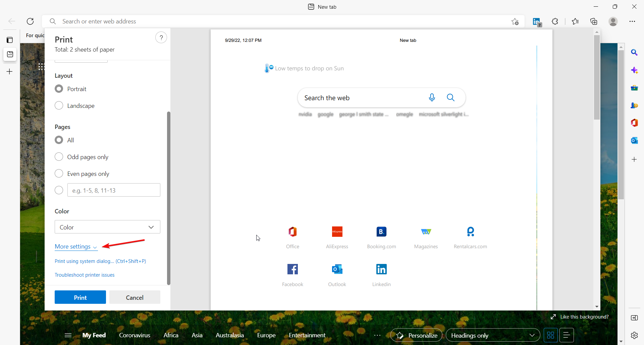Image resolution: width=644 pixels, height=345 pixels.
Task: Open the Extensions puzzle icon
Action: click(x=555, y=21)
